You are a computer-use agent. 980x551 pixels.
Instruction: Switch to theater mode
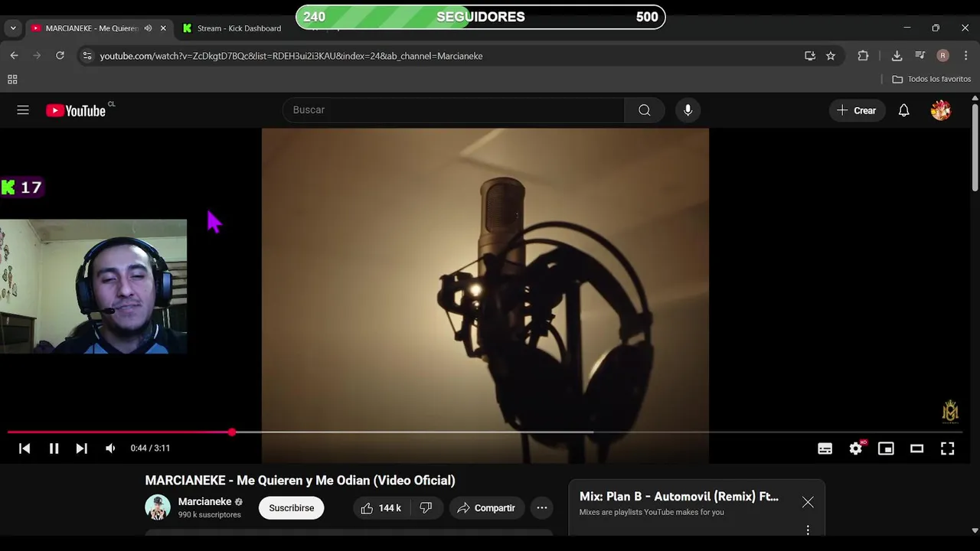click(916, 448)
